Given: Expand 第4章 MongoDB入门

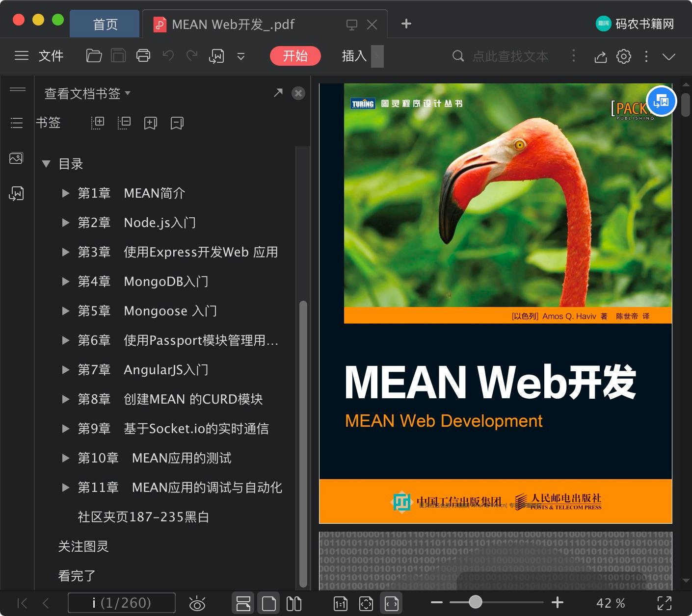Looking at the screenshot, I should click(65, 282).
